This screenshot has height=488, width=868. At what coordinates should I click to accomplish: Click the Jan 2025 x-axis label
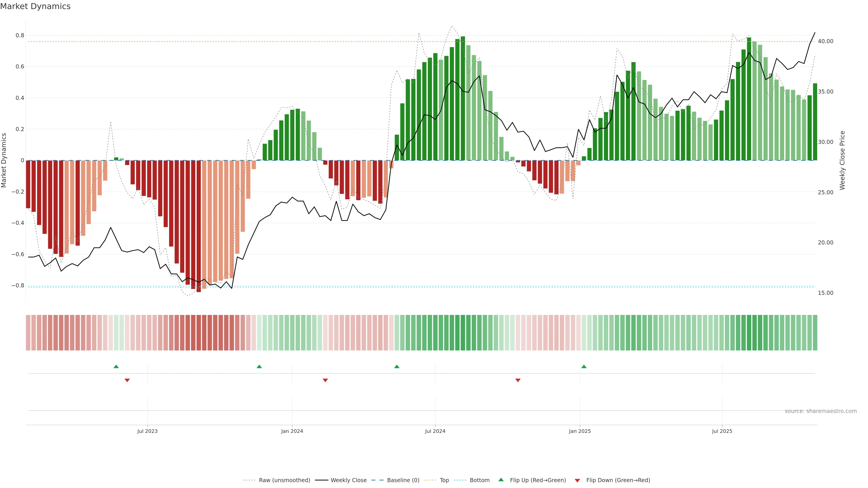click(580, 431)
